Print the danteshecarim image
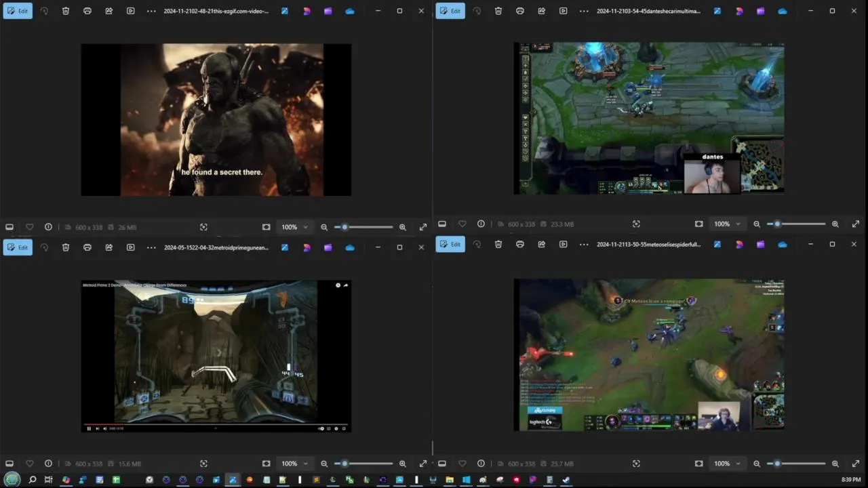This screenshot has width=868, height=488. (520, 11)
